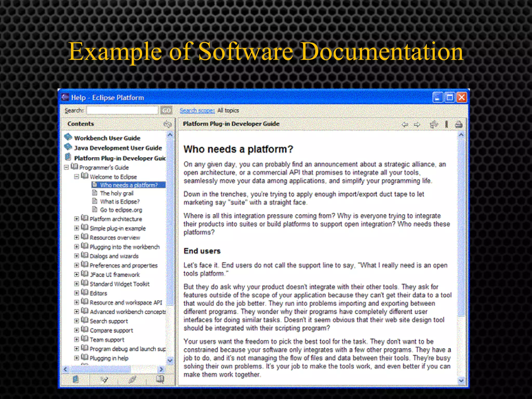Click the Team support book icon
The width and height of the screenshot is (532, 399).
pyautogui.click(x=85, y=339)
